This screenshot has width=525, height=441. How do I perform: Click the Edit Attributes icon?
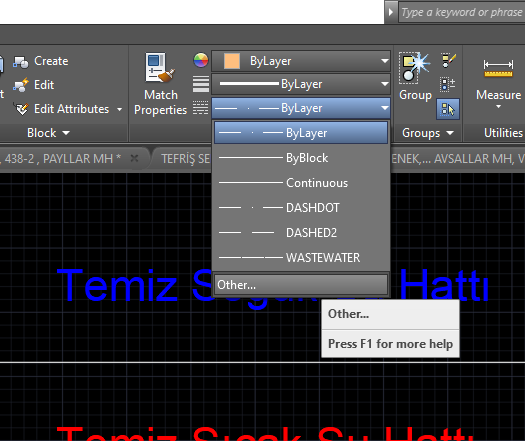21,109
